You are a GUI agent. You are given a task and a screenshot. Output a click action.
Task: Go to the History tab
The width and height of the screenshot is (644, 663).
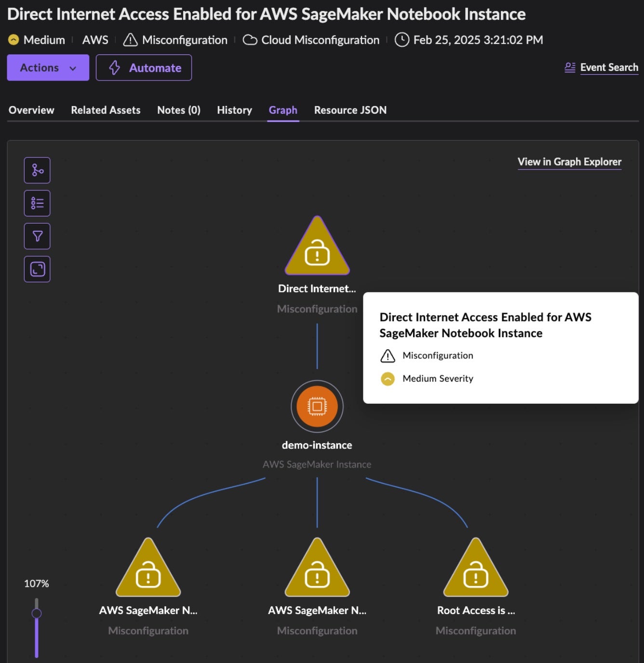(234, 110)
